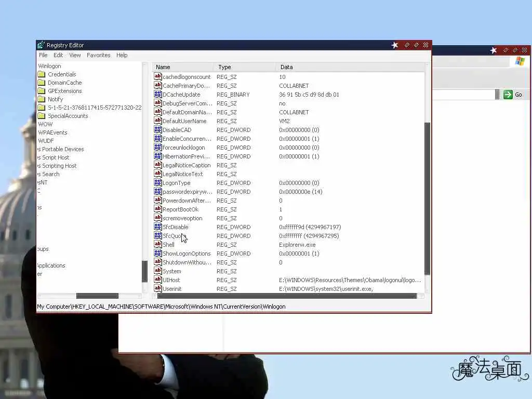
Task: Click the VM2 data cell
Action: (284, 121)
